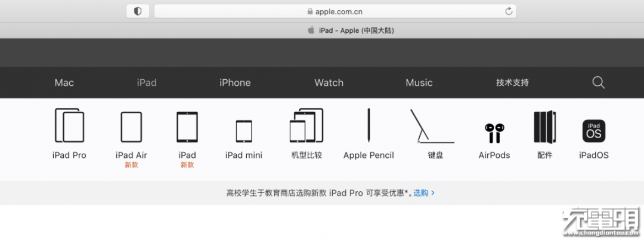Click the Apple Pencil text label
The image size is (644, 240).
[369, 155]
